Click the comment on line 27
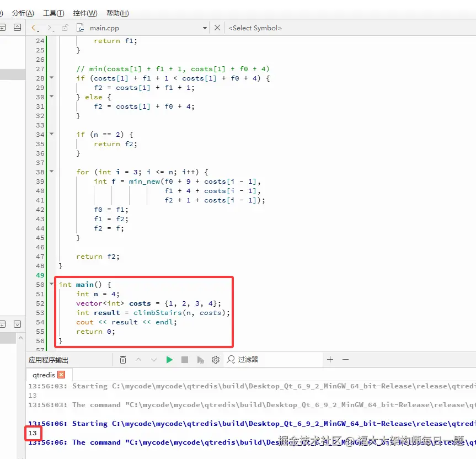This screenshot has width=476, height=459. click(x=173, y=69)
